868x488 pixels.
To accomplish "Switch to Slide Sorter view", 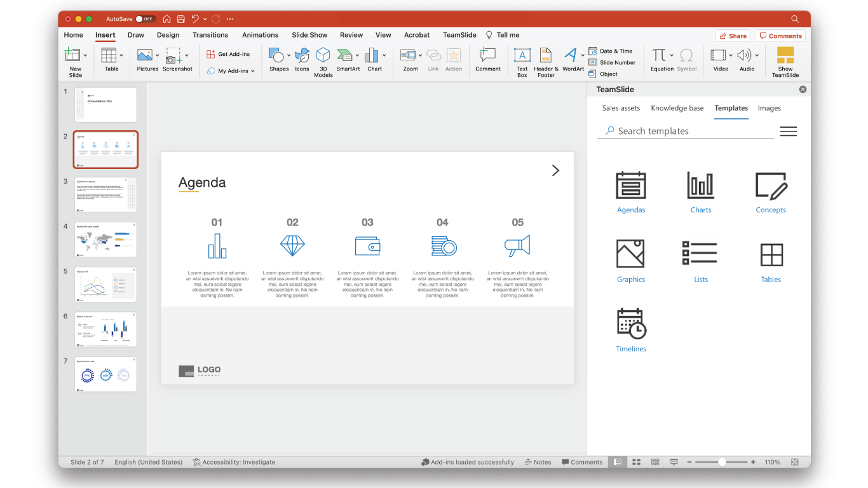I will tap(636, 462).
